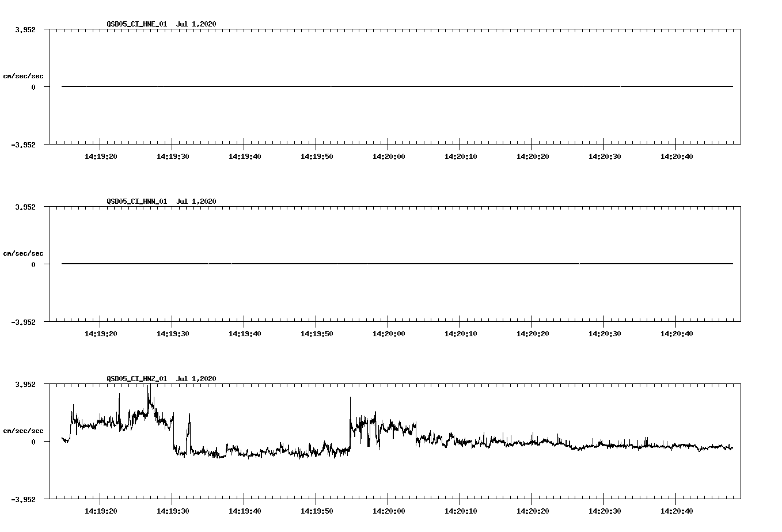Select the -3.952 axis value on HNZ plot
782x532 pixels.
coord(24,499)
